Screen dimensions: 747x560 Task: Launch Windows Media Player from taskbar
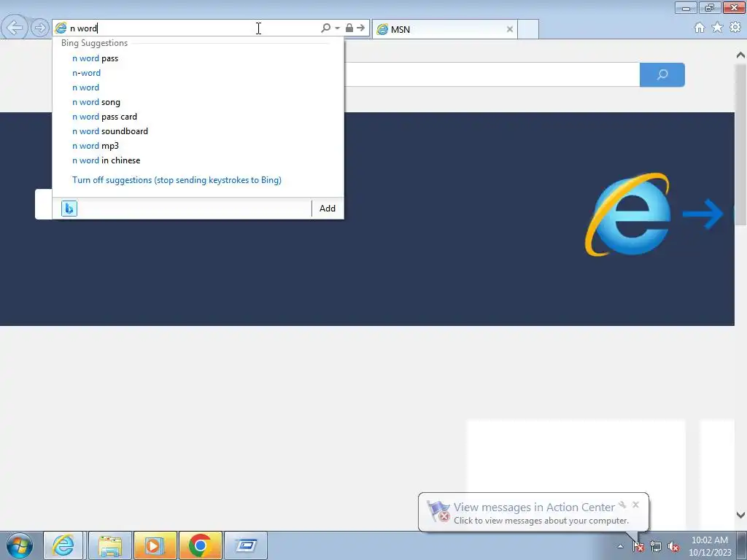[x=155, y=545]
